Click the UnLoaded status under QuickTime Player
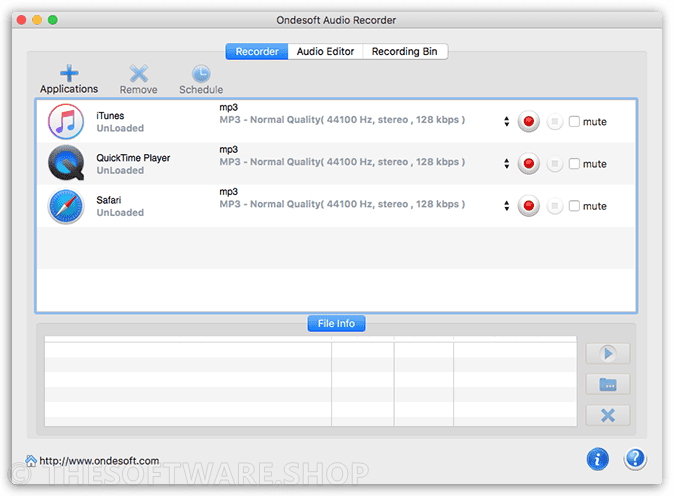 point(120,170)
